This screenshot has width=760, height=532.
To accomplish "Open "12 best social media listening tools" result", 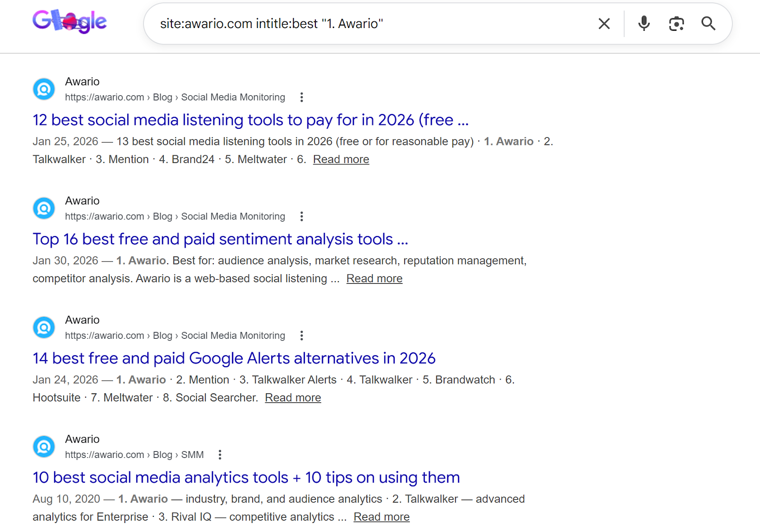I will 250,120.
